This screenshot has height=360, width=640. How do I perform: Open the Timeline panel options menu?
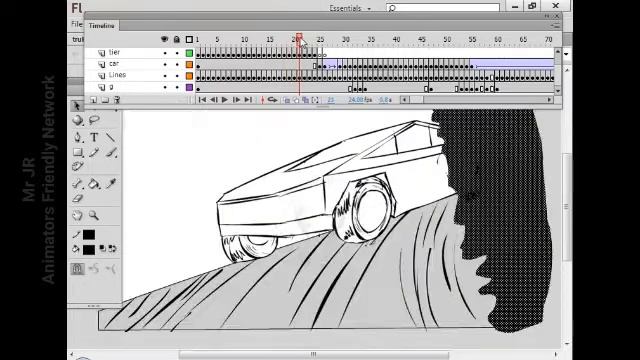point(555,25)
